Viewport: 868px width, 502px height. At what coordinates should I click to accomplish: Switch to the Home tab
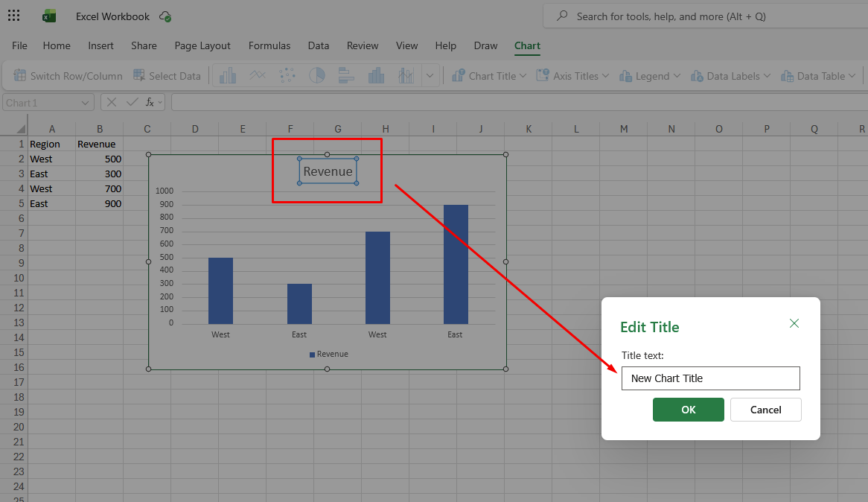[x=57, y=45]
